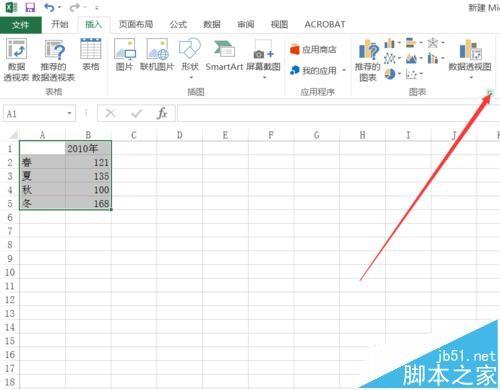
Task: Click the Undo arrow icon
Action: [x=49, y=7]
